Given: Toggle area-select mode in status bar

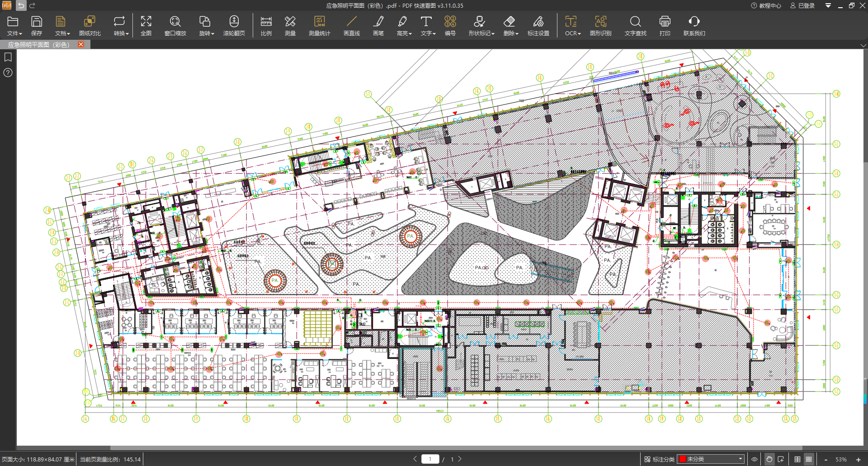Looking at the screenshot, I should [x=781, y=459].
